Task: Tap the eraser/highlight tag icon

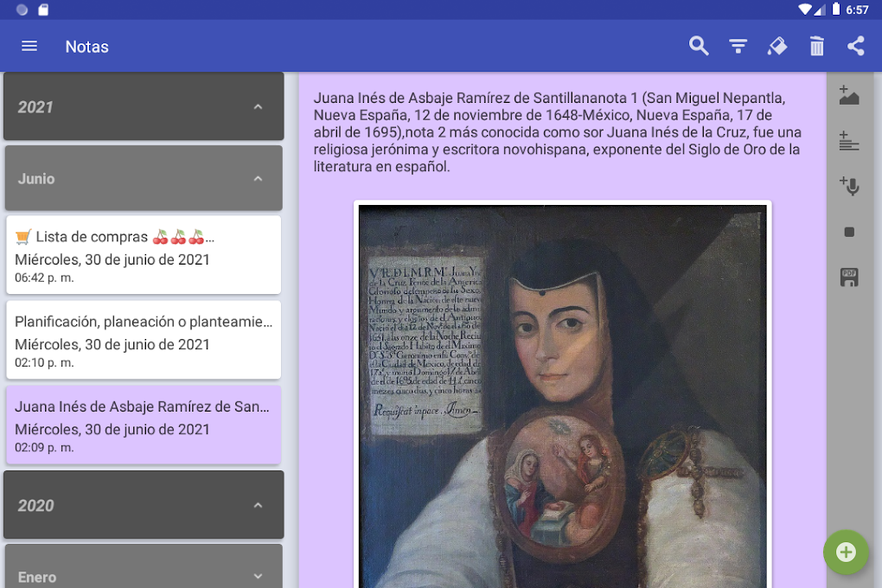Action: tap(777, 46)
